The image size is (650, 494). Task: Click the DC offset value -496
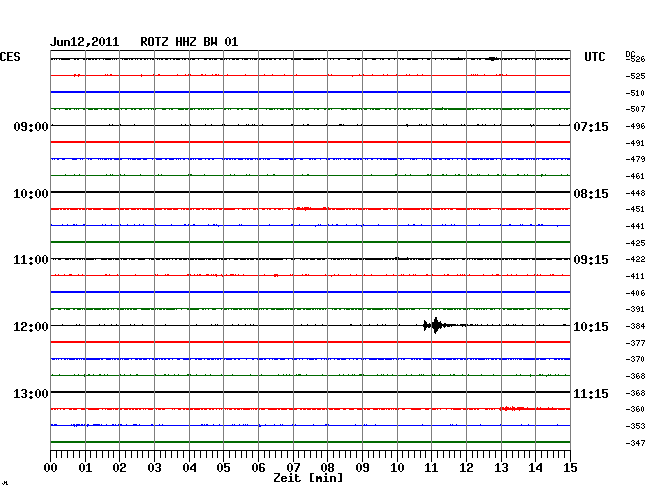point(635,126)
